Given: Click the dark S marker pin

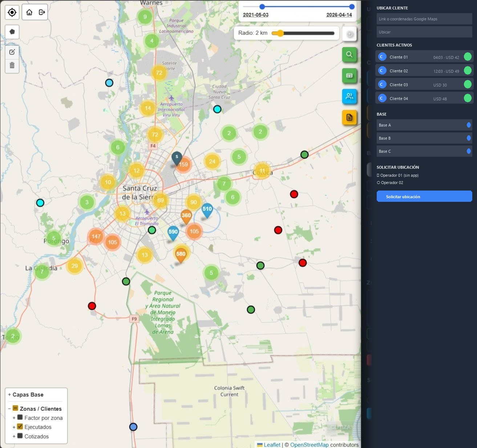Looking at the screenshot, I should click(177, 159).
